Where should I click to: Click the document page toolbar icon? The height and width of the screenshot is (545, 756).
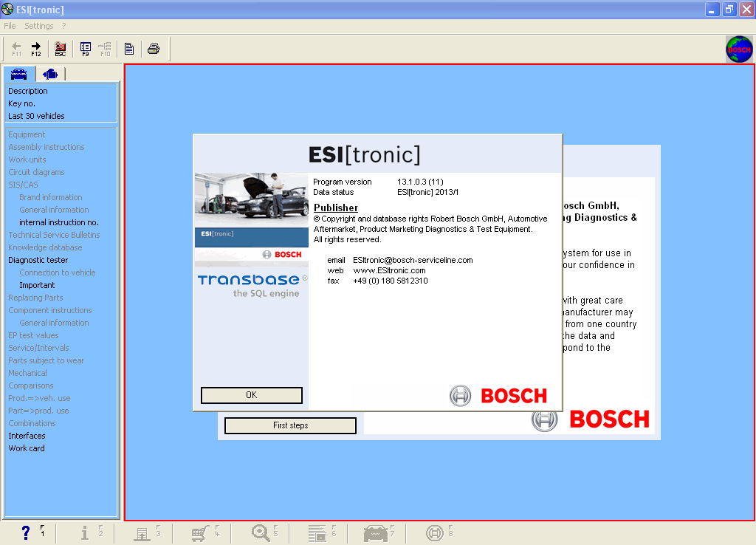(129, 49)
